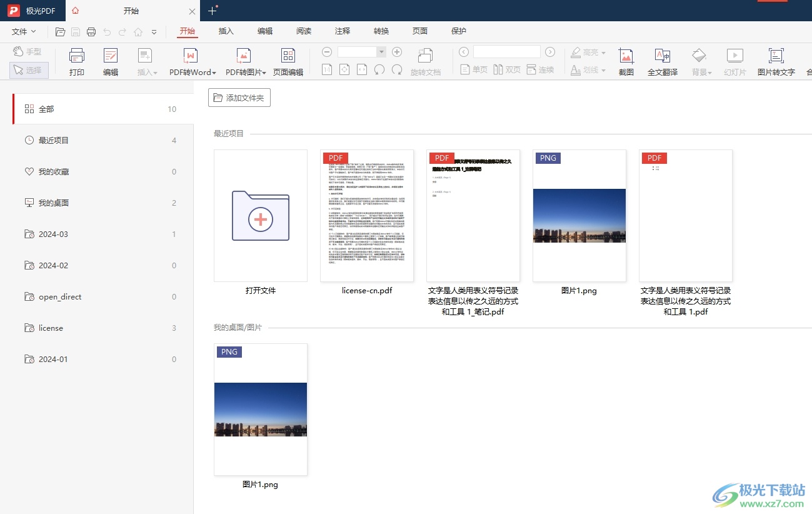Click the 旋转文档 rotate document button

[x=426, y=62]
